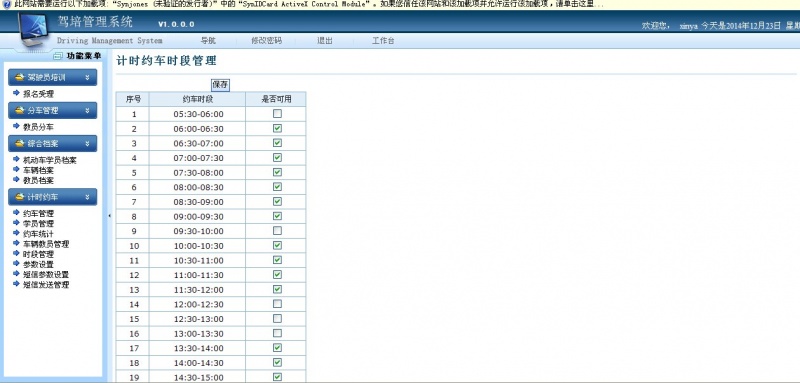Click the arrow icon beside 约车管理
The height and width of the screenshot is (383, 800).
pyautogui.click(x=16, y=213)
